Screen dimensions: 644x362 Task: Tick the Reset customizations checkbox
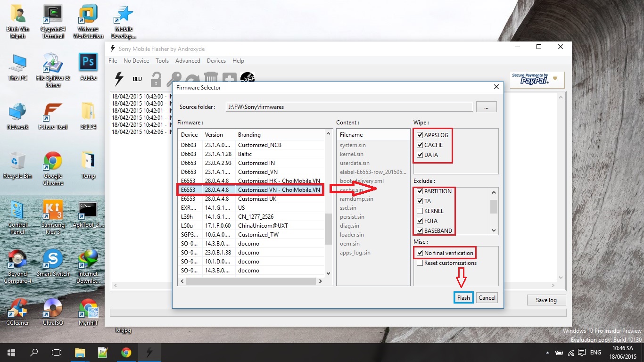[420, 263]
